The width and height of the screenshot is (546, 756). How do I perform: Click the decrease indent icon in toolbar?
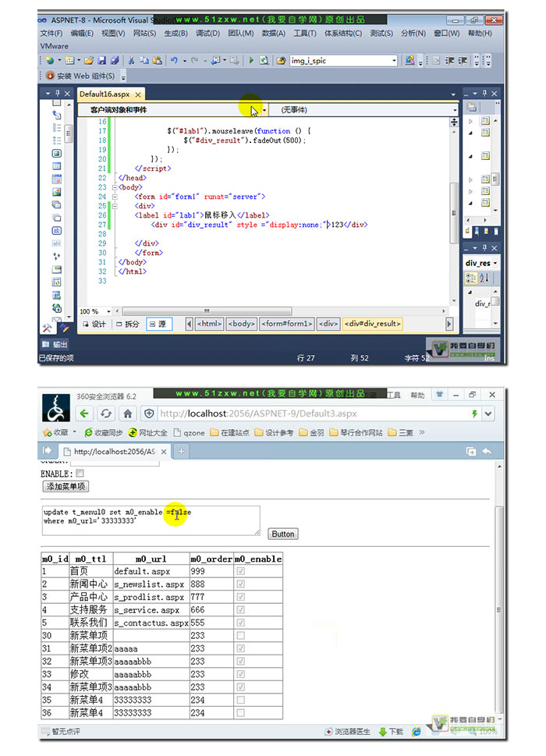pos(449,61)
